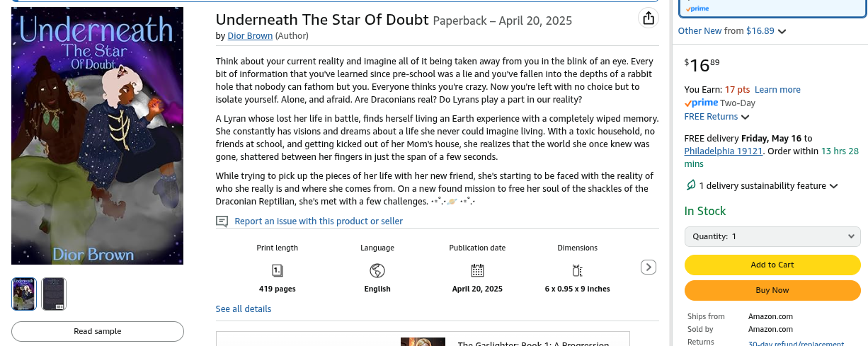The height and width of the screenshot is (346, 868).
Task: Open the Quantity dropdown selector
Action: click(772, 236)
